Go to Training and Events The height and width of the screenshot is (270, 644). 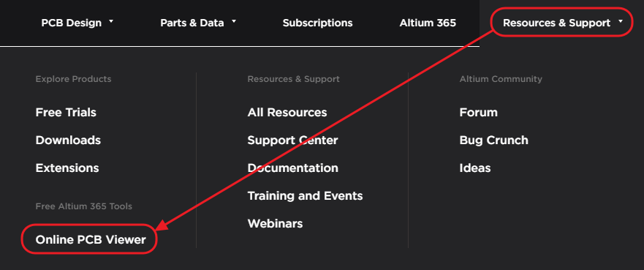305,196
